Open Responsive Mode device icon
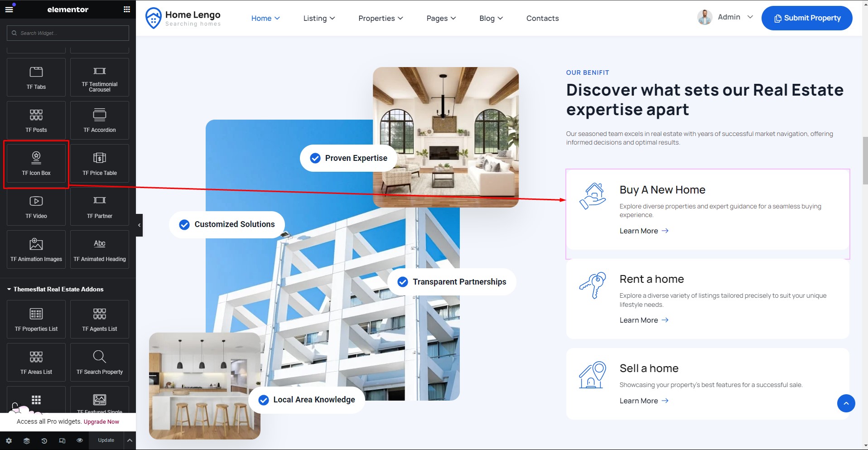The height and width of the screenshot is (450, 868). pos(62,440)
